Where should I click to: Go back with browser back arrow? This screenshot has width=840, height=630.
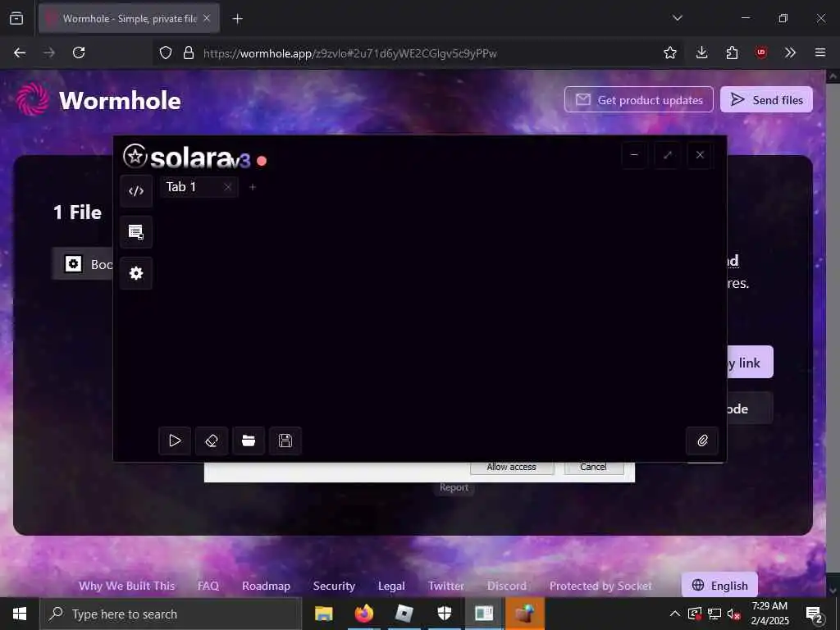(x=20, y=52)
